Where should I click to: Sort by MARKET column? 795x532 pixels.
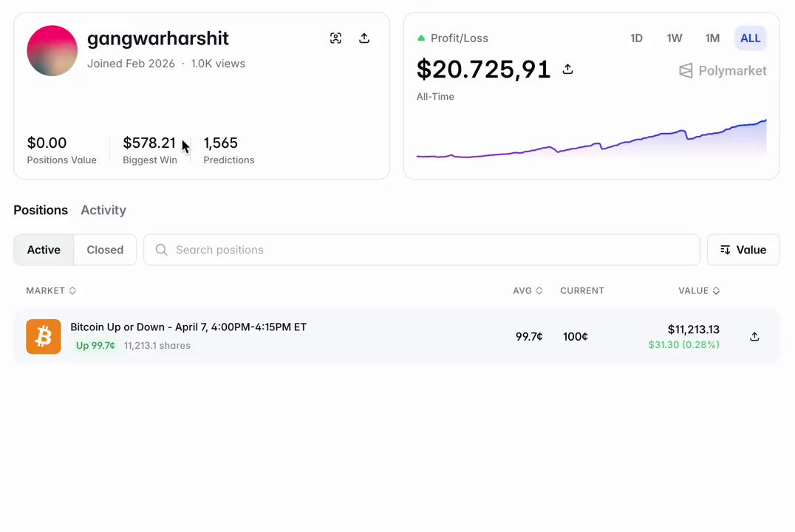point(51,290)
